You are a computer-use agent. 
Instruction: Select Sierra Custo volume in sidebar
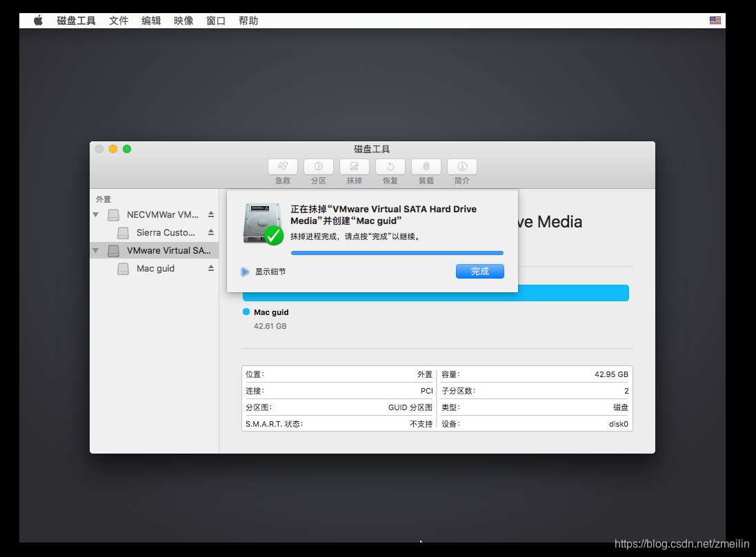(155, 233)
